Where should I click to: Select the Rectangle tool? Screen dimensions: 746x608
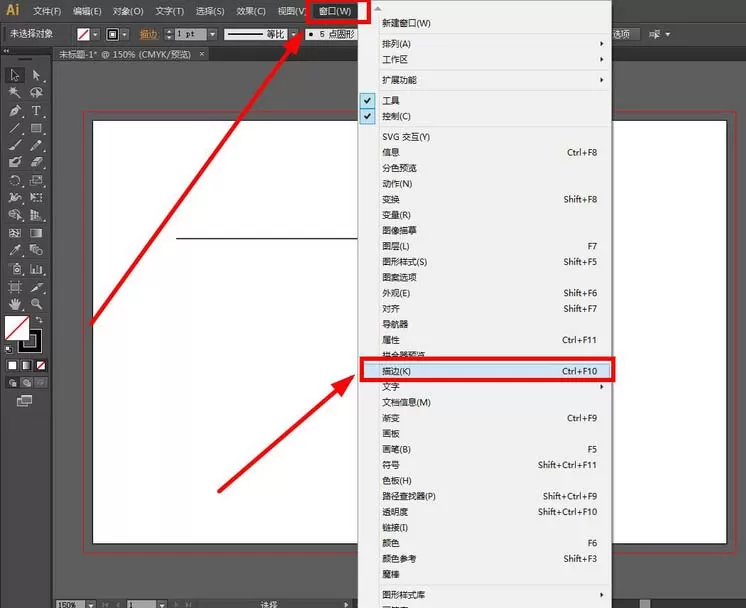click(36, 128)
